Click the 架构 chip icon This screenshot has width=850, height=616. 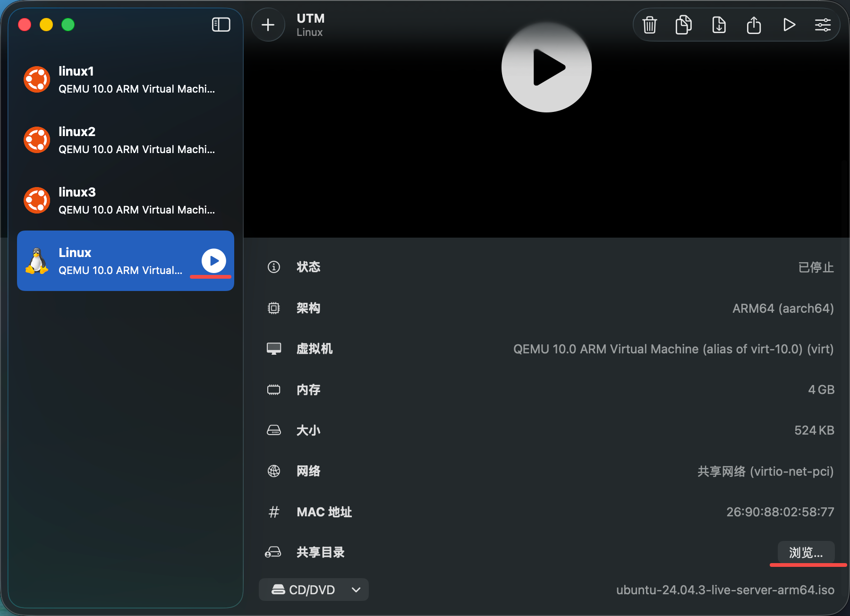[x=274, y=308]
